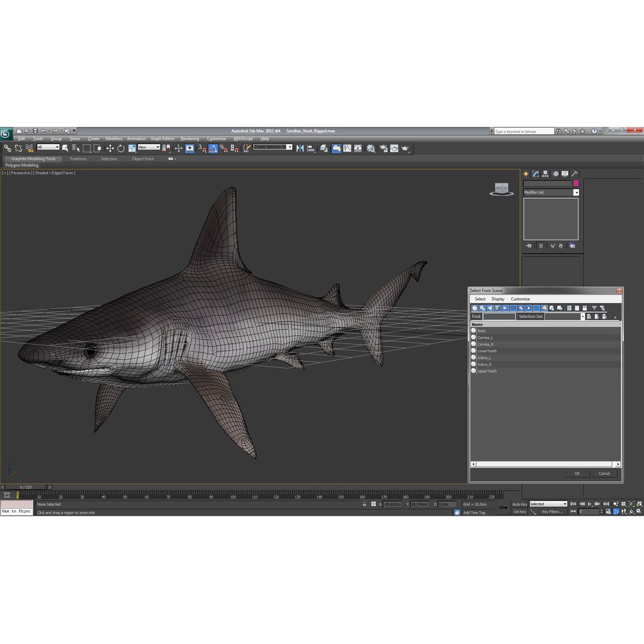Toggle Display Cameras filter in Select From Scene
Screen dimensions: 644x644
(x=498, y=308)
